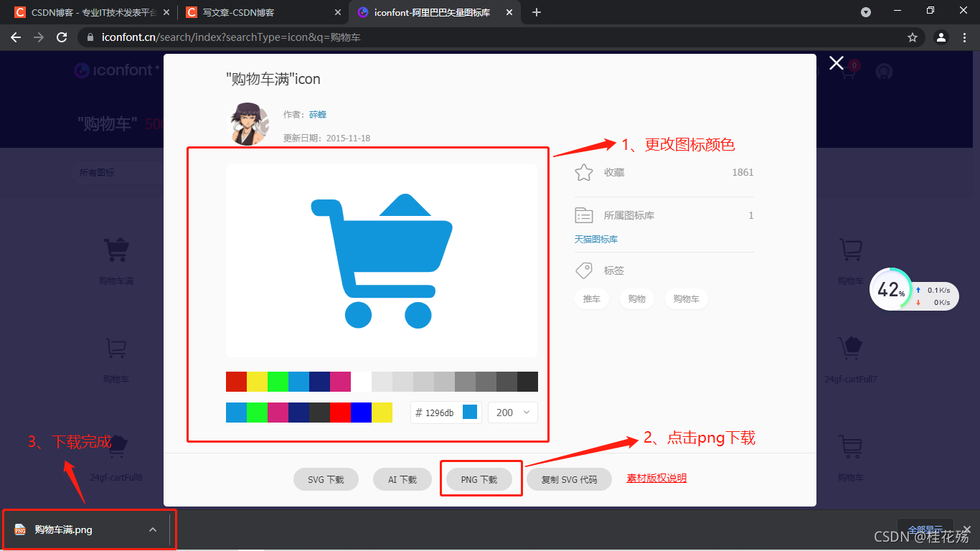Image resolution: width=980 pixels, height=551 pixels.
Task: Open the 200 size dropdown
Action: click(x=513, y=413)
